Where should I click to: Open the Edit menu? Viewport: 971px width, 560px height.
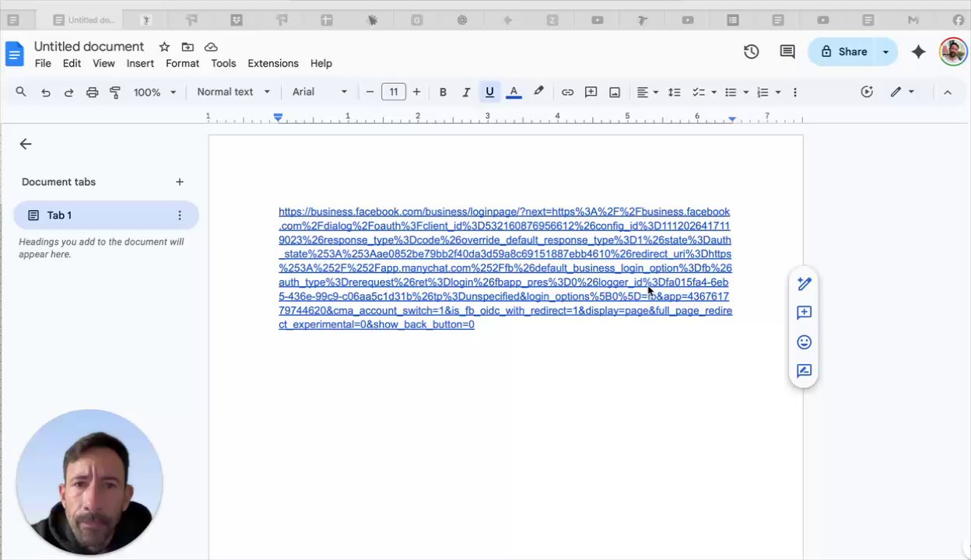(72, 63)
